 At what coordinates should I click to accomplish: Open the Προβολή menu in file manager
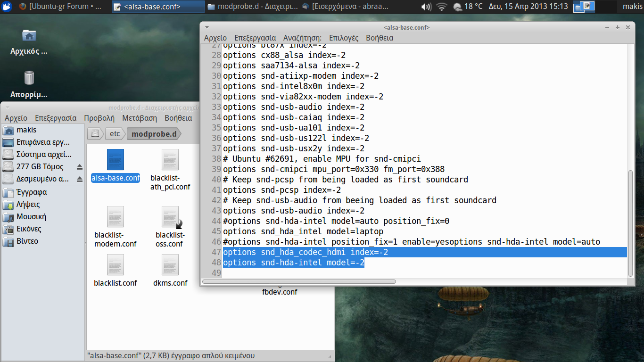tap(99, 118)
